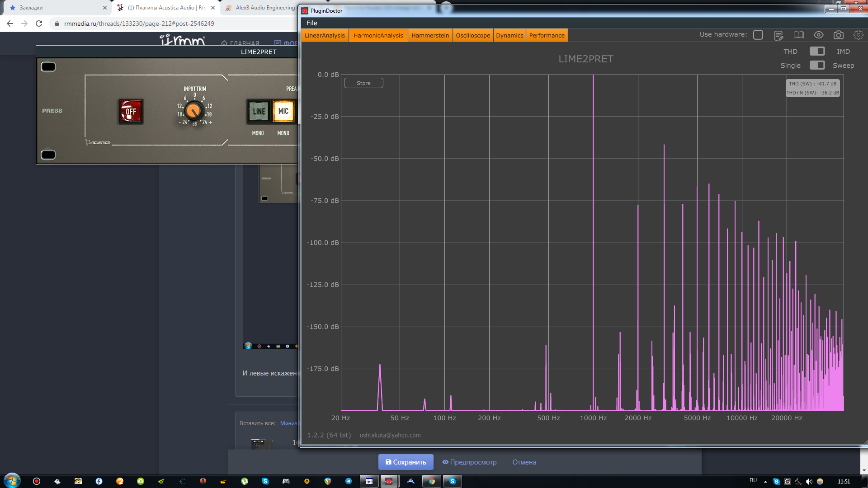This screenshot has width=868, height=488.
Task: Open the File menu
Action: tap(311, 23)
